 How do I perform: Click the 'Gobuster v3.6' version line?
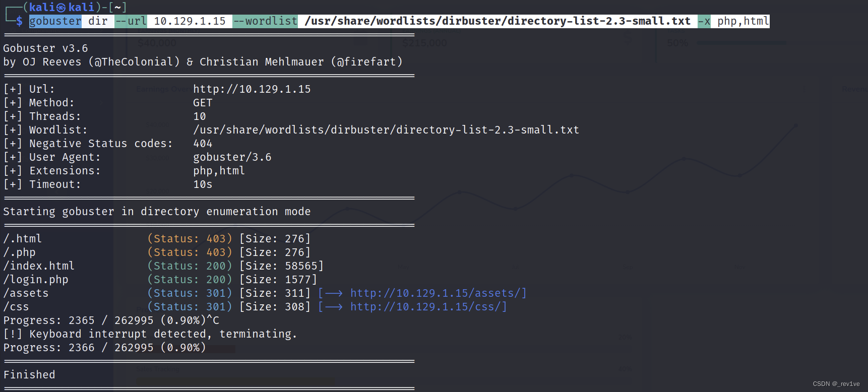tap(46, 48)
